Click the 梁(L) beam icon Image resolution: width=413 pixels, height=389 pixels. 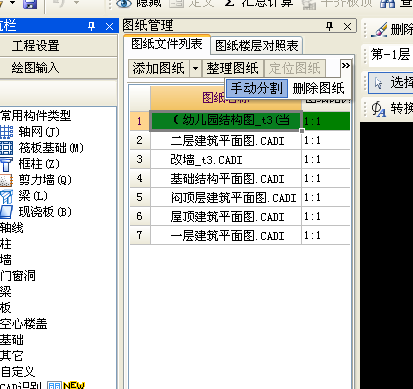click(6, 196)
